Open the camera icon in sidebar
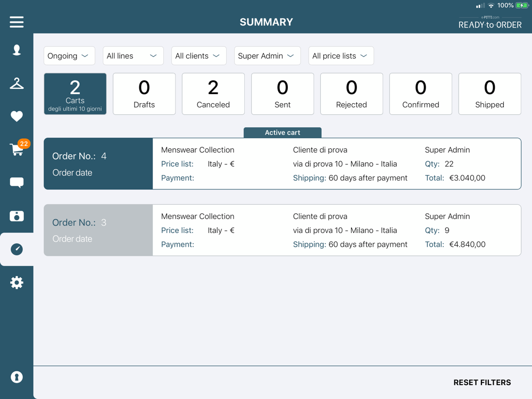This screenshot has width=532, height=399. coord(16,216)
